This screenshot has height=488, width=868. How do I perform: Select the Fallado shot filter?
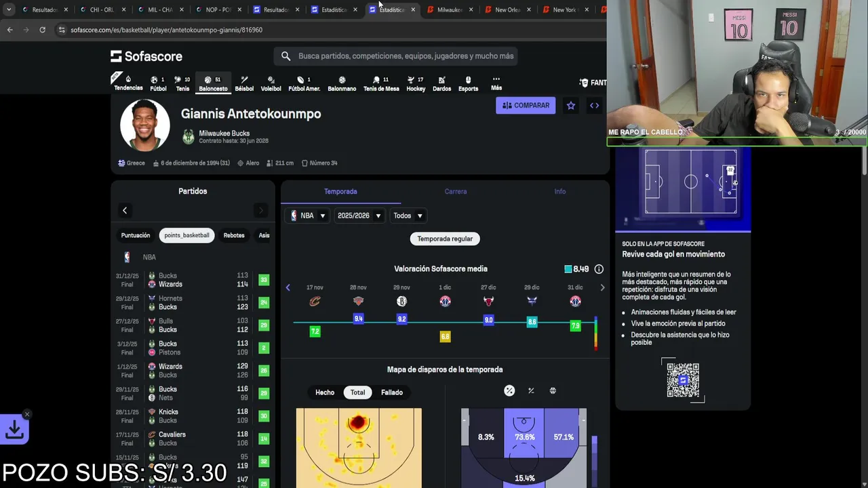(392, 392)
